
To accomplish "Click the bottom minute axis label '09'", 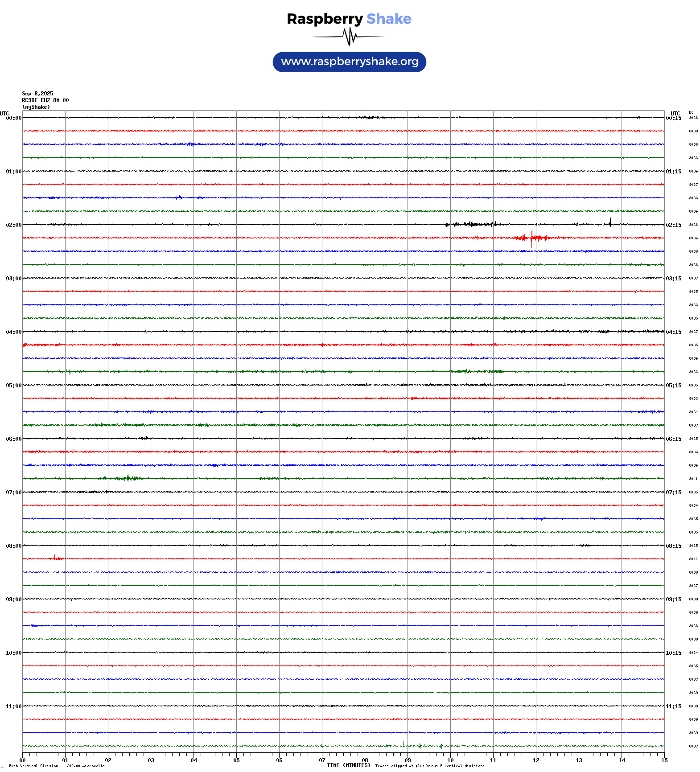I will [x=408, y=760].
